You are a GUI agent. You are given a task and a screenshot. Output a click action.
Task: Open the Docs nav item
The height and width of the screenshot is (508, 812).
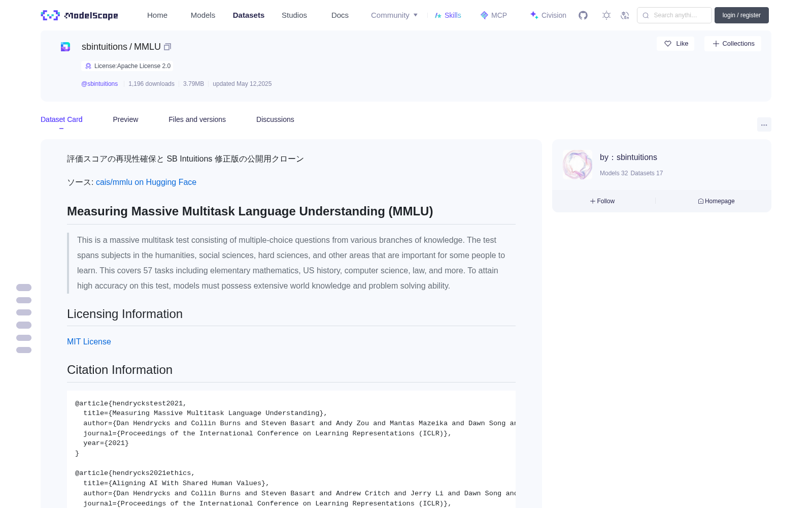click(x=340, y=15)
